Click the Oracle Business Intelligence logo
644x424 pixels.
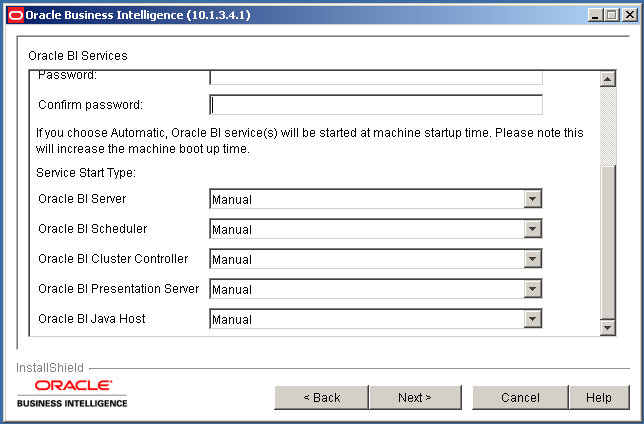[x=72, y=392]
